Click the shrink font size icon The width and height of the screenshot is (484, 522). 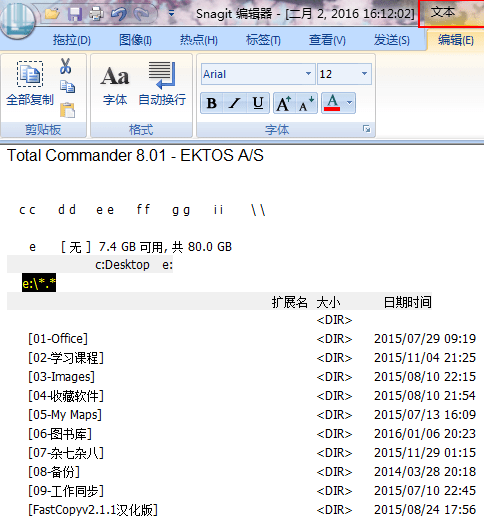(306, 103)
